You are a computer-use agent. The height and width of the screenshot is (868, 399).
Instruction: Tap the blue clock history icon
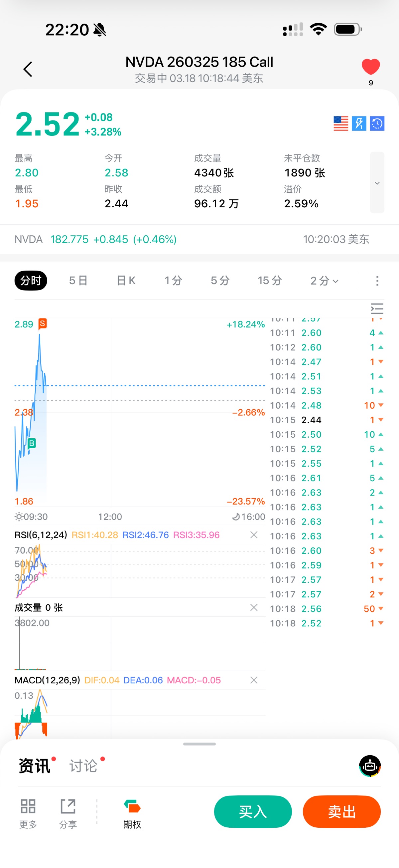pyautogui.click(x=377, y=124)
